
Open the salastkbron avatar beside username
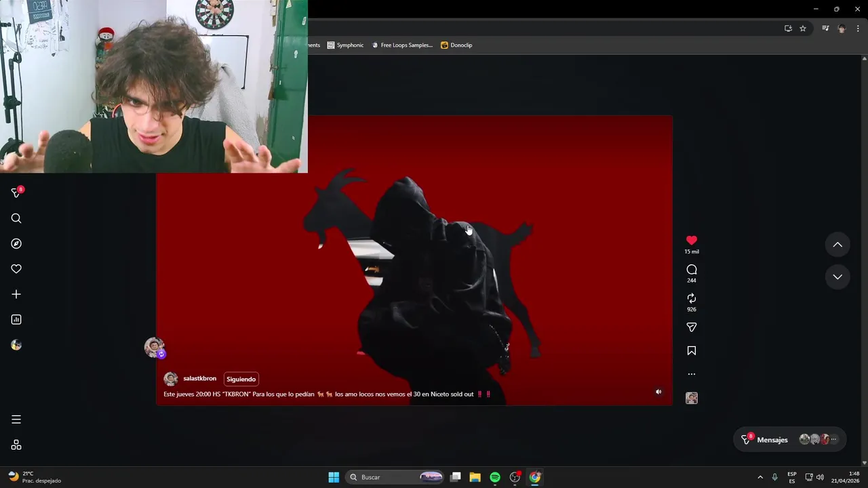pyautogui.click(x=171, y=379)
